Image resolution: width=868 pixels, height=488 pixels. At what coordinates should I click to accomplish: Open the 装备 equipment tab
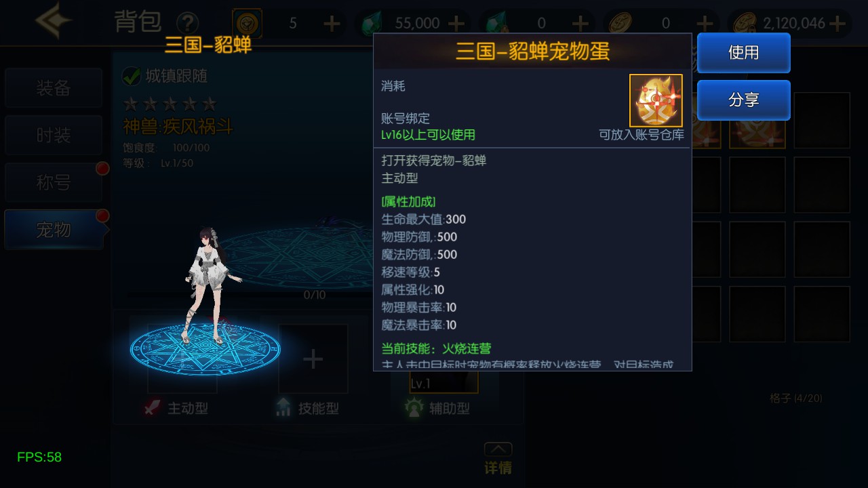[x=54, y=88]
